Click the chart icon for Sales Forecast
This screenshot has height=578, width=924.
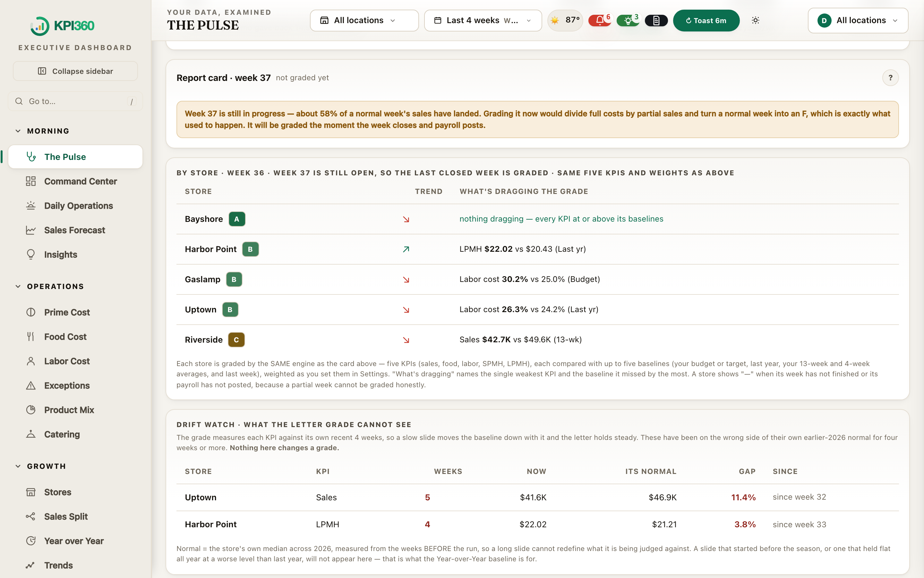coord(31,230)
